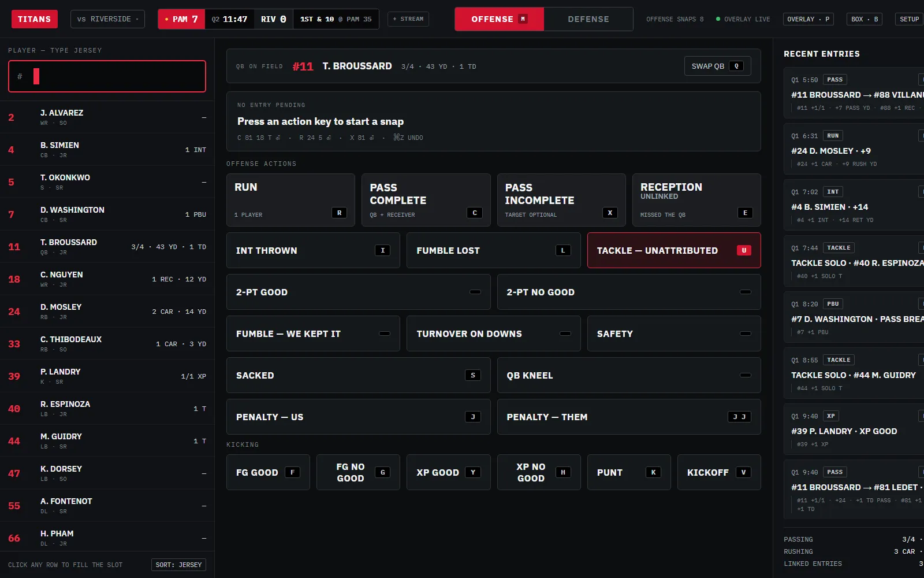Toggle the BOX button in header
The image size is (924, 578).
pyautogui.click(x=865, y=19)
